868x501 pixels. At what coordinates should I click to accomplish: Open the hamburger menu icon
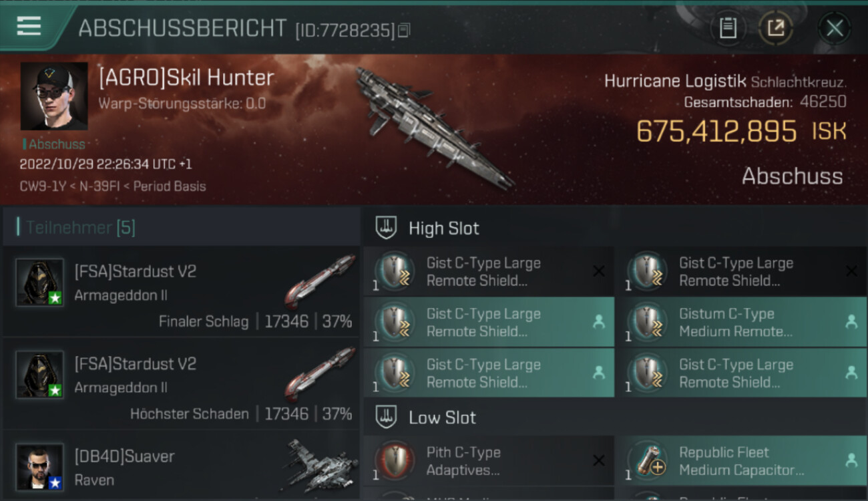[x=29, y=26]
